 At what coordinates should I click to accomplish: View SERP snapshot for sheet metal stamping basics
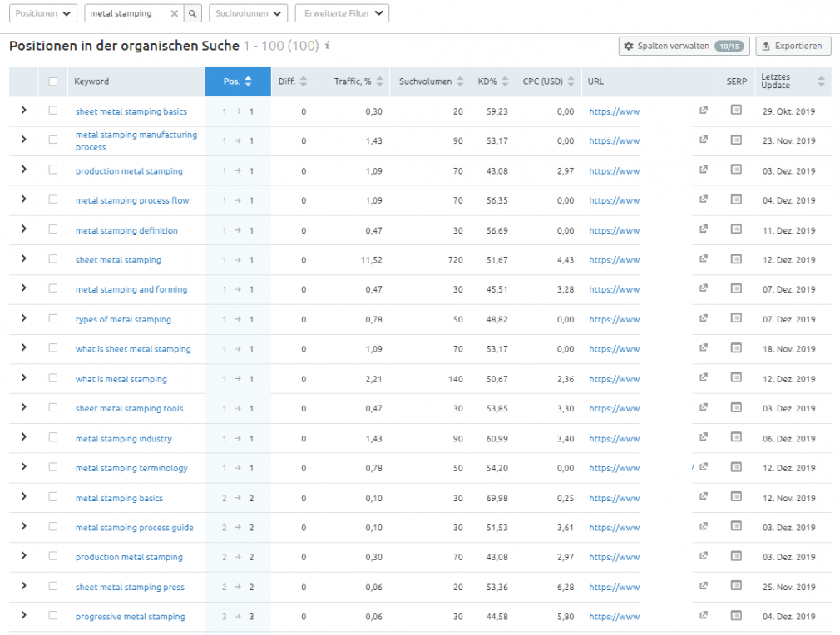(x=736, y=110)
